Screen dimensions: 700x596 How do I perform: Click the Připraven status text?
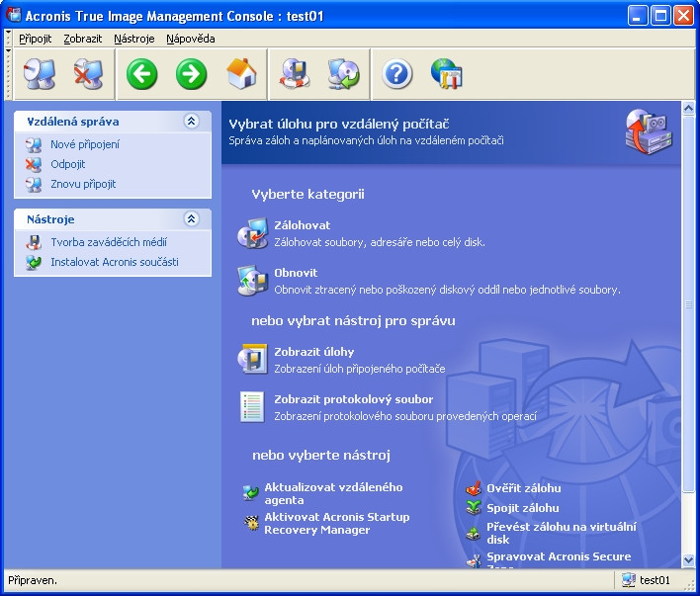coord(33,580)
